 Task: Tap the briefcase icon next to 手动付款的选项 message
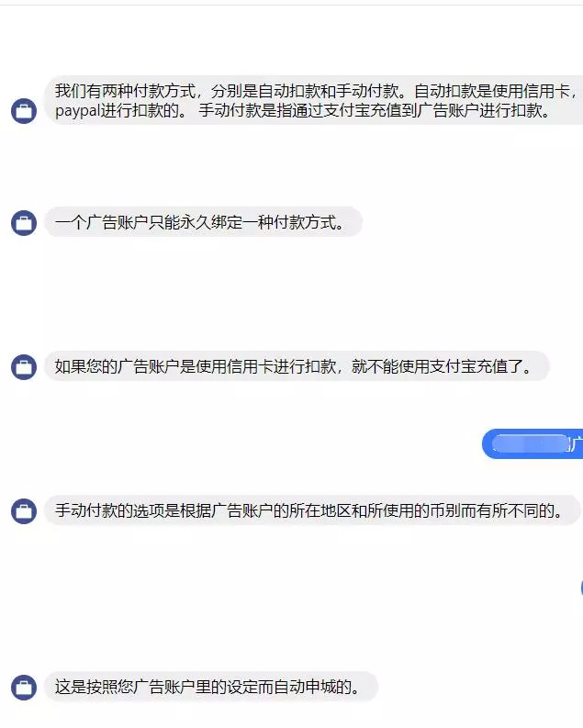pyautogui.click(x=24, y=511)
